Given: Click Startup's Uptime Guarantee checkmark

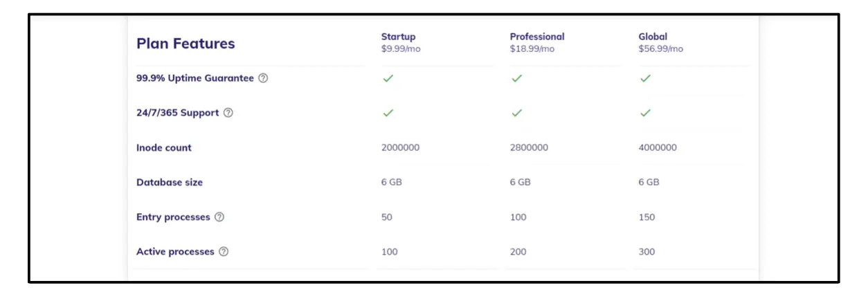Looking at the screenshot, I should (388, 78).
